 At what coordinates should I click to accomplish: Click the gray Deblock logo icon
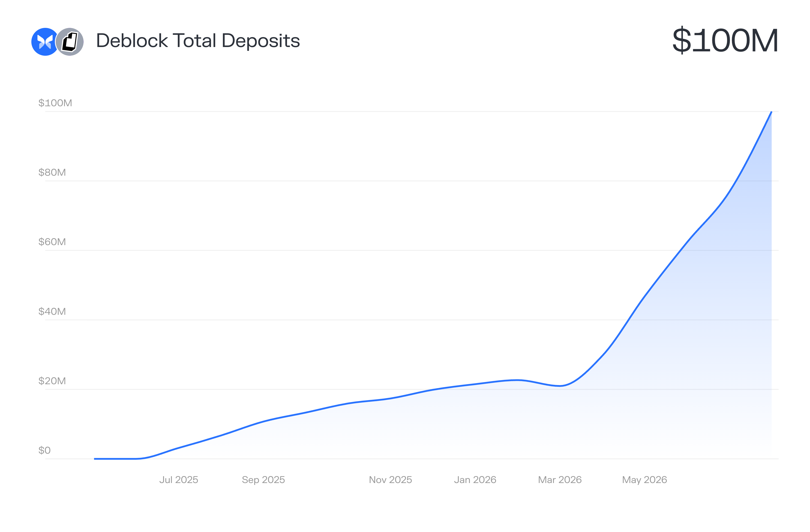(70, 42)
